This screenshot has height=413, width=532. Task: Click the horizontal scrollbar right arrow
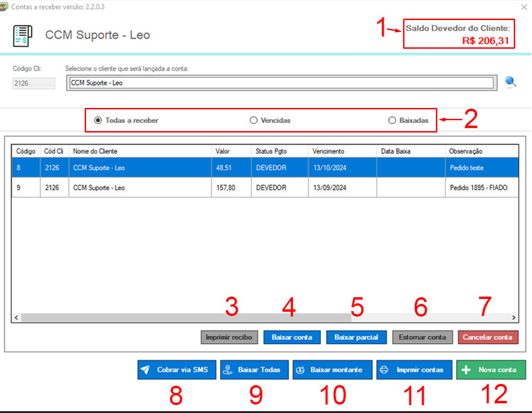(x=513, y=318)
